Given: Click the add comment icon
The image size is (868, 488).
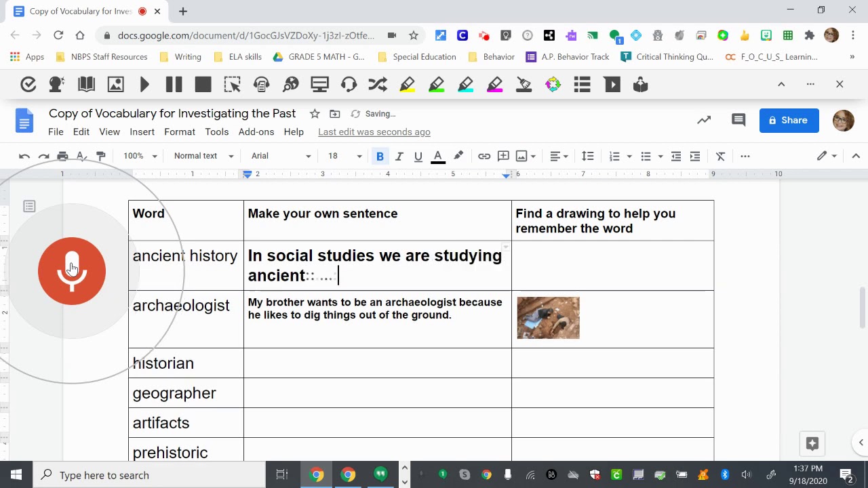Looking at the screenshot, I should [x=503, y=156].
